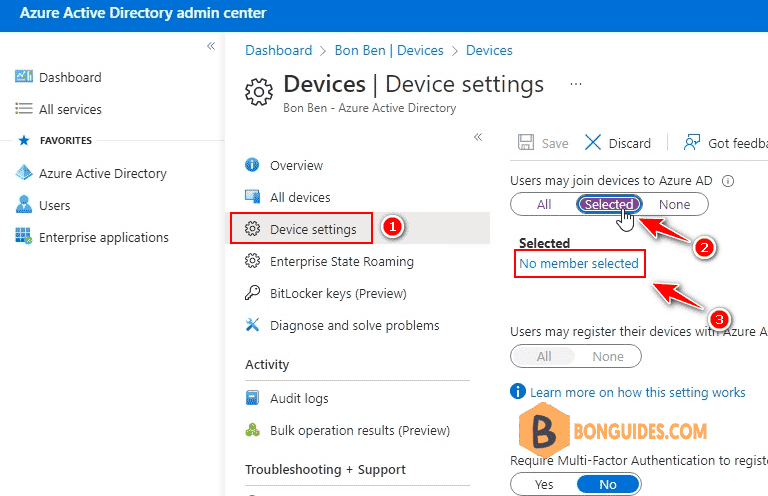Image resolution: width=768 pixels, height=496 pixels.
Task: Open Users in favorites
Action: pos(54,205)
